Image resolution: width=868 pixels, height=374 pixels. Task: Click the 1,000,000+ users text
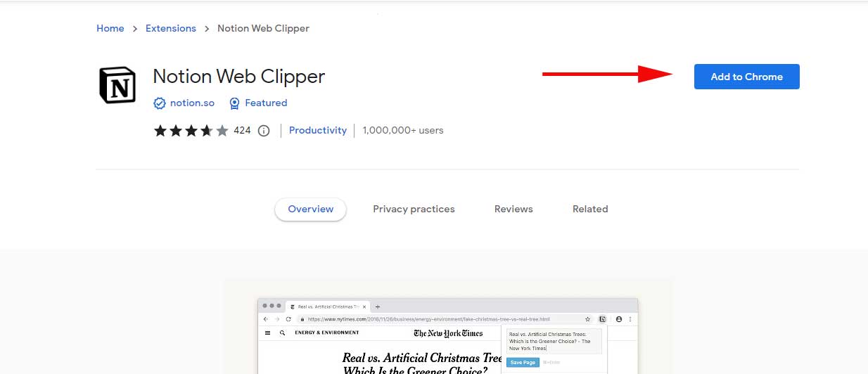403,131
